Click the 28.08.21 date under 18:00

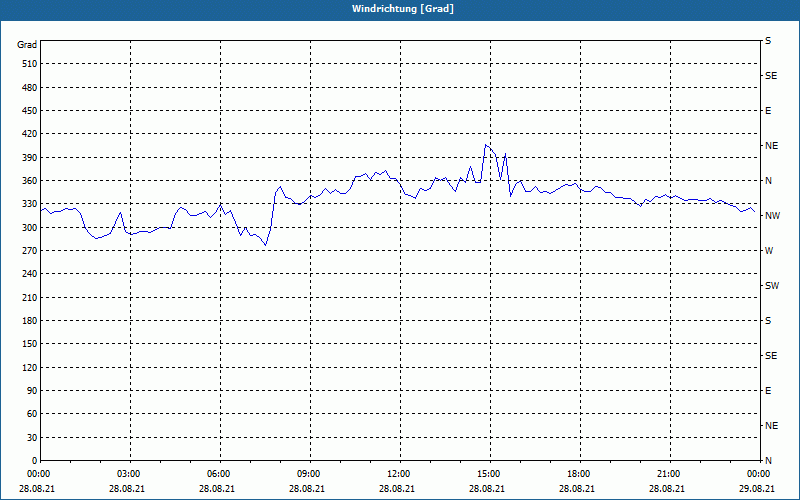577,489
